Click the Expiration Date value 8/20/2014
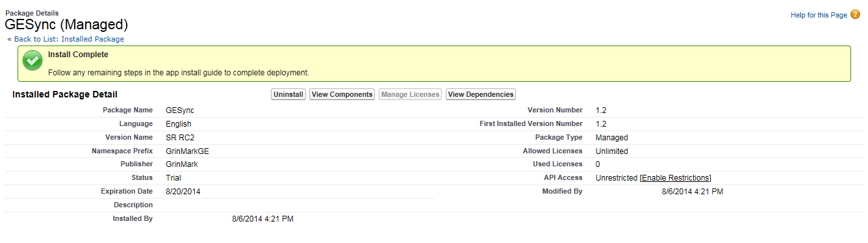Image resolution: width=868 pixels, height=243 pixels. (x=184, y=192)
